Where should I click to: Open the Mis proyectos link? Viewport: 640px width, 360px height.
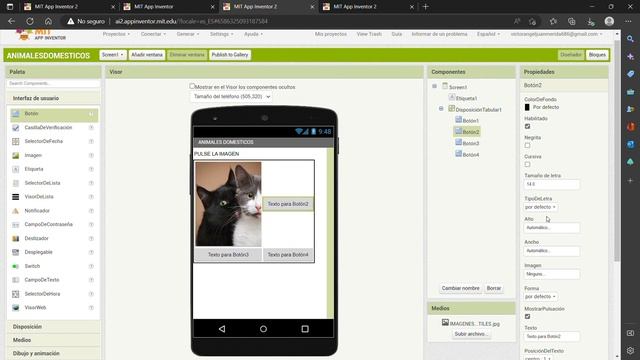pos(331,34)
